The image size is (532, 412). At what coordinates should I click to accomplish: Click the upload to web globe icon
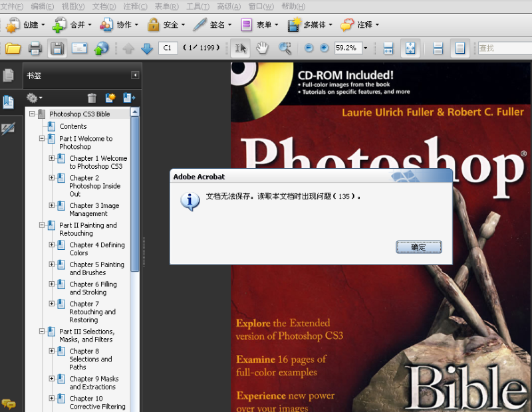click(x=102, y=49)
